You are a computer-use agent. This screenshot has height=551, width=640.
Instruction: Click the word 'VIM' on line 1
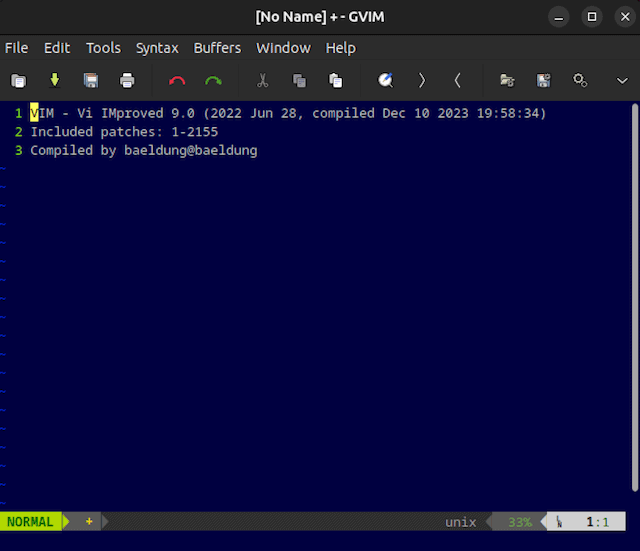pyautogui.click(x=42, y=113)
